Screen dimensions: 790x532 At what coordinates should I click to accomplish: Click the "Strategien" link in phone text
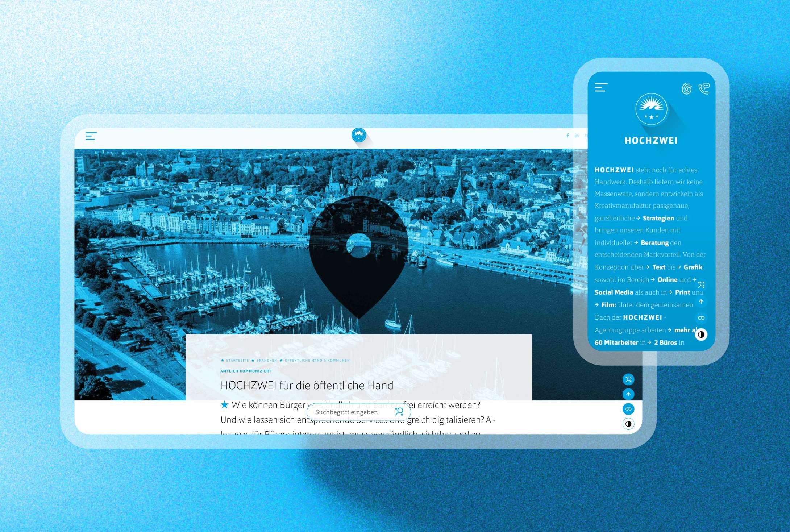(x=658, y=218)
